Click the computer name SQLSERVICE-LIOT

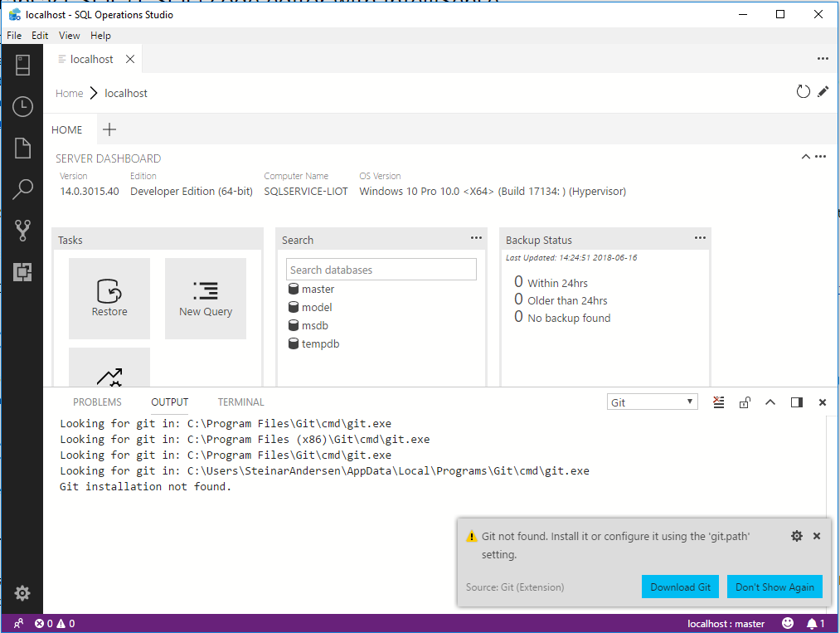click(306, 192)
